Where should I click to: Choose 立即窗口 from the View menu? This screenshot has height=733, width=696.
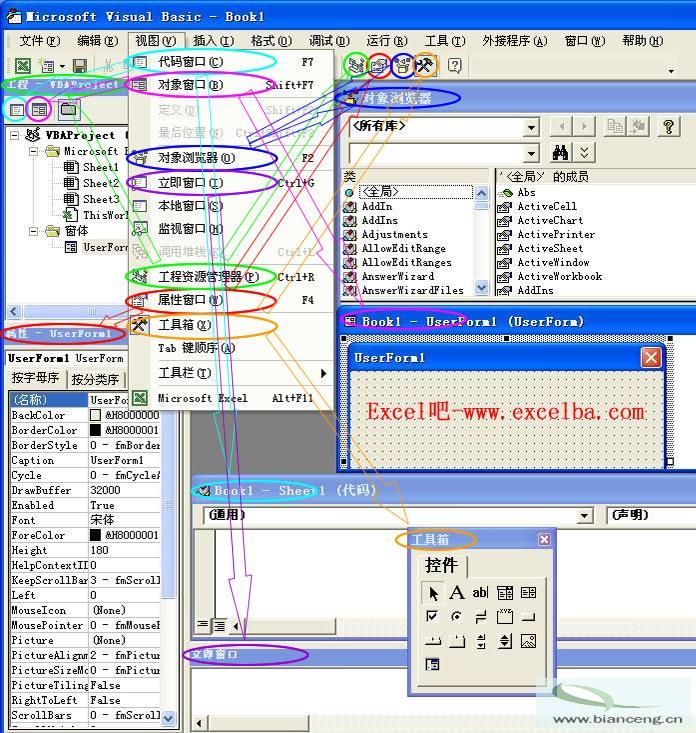195,183
